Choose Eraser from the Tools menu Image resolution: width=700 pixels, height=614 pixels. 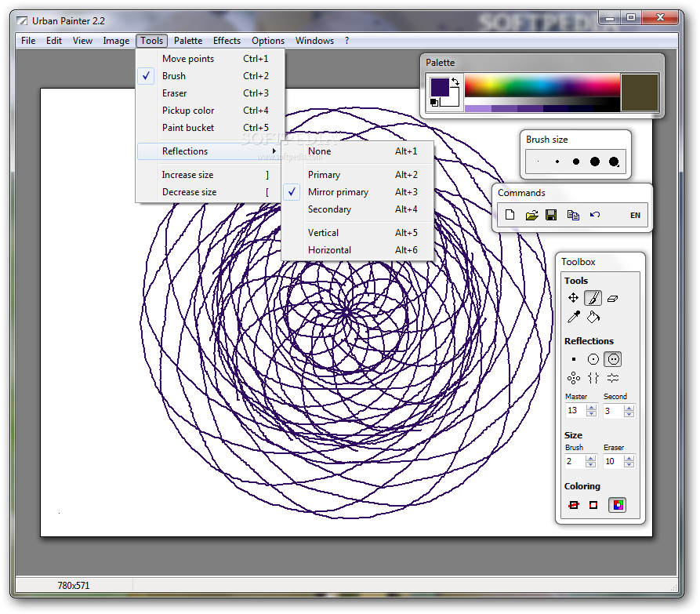(x=211, y=93)
